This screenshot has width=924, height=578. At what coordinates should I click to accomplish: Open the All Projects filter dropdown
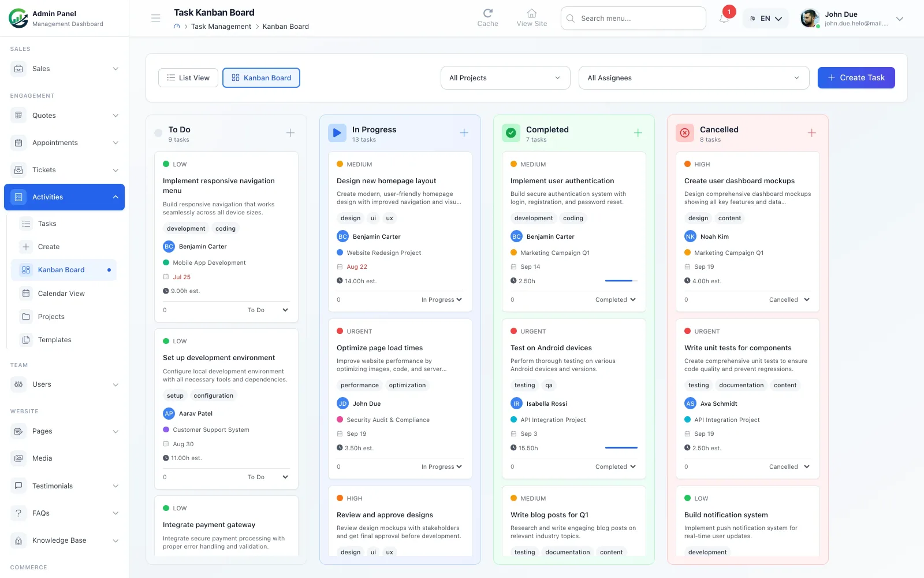point(505,78)
